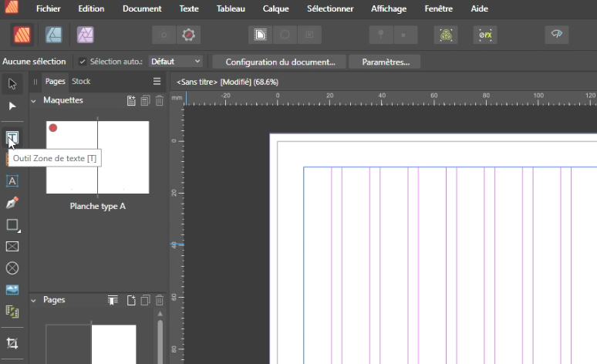Image resolution: width=597 pixels, height=364 pixels.
Task: Select the Picture Frame Rectangle tool
Action: (x=12, y=247)
